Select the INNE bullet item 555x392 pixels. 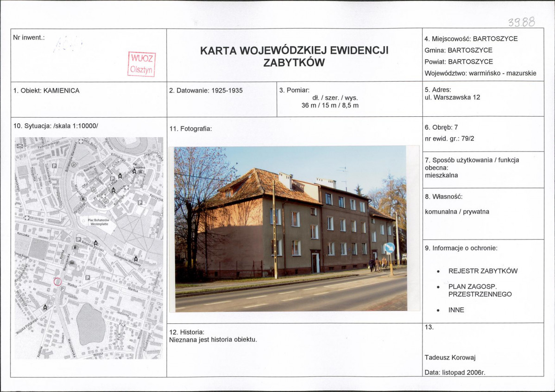[456, 310]
